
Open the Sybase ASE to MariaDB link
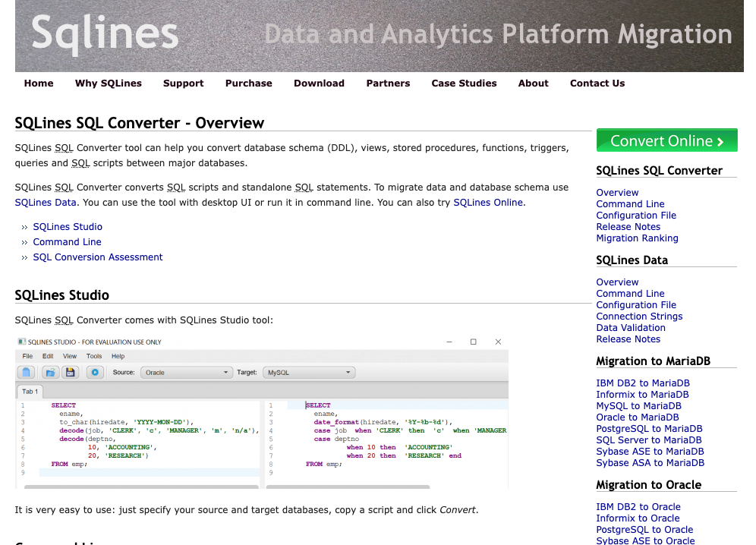650,452
